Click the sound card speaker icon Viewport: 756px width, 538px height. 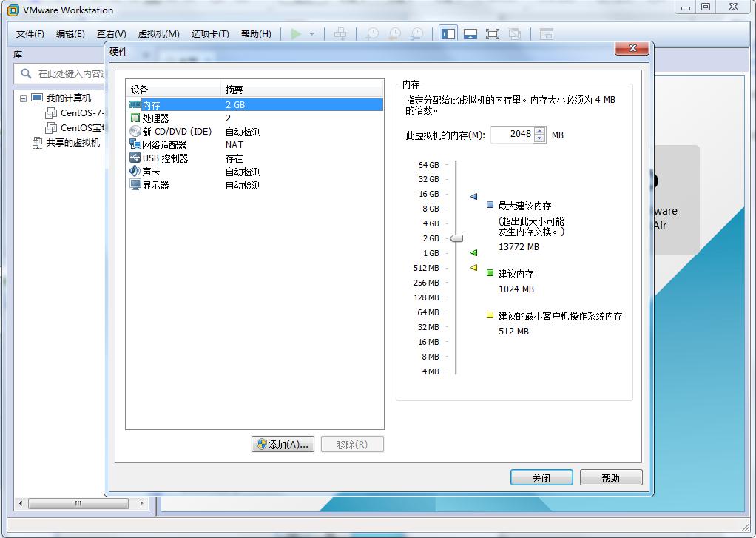click(135, 171)
